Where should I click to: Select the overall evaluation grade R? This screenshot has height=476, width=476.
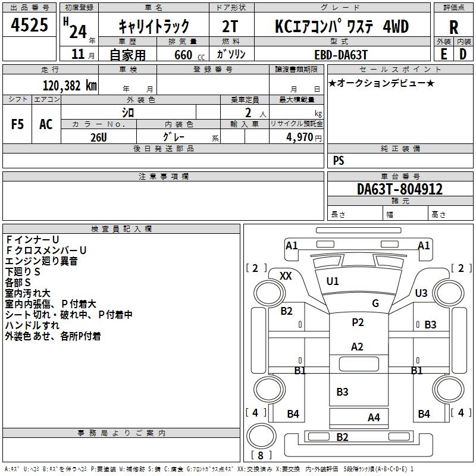(x=453, y=27)
